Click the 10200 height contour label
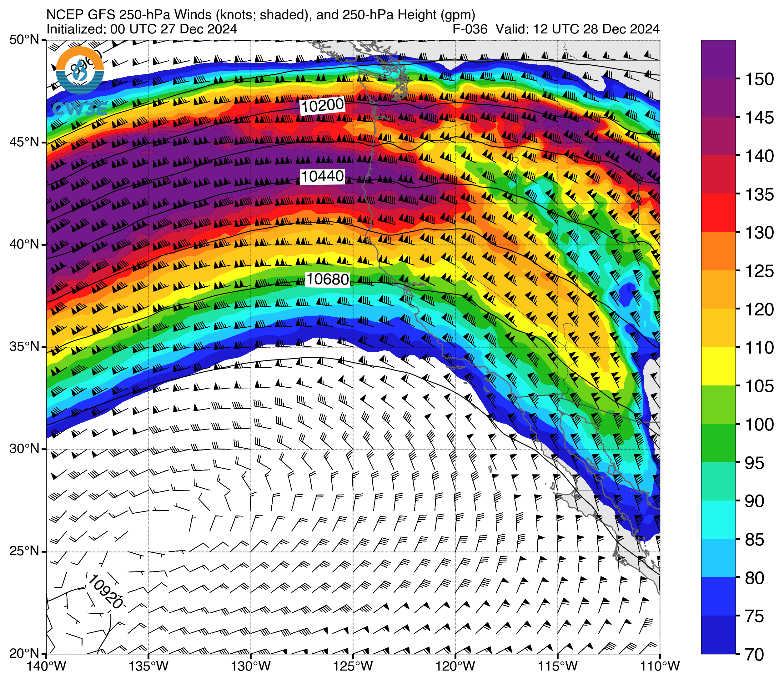 click(x=322, y=105)
